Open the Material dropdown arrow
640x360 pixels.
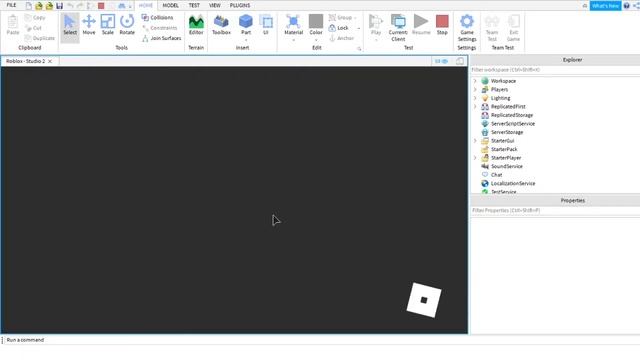coord(293,40)
